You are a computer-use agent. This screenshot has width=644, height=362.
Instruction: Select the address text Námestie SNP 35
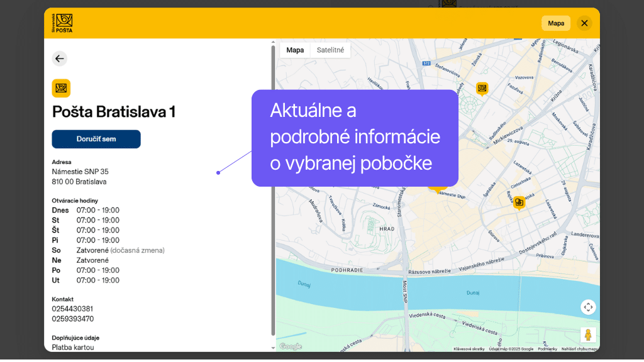80,172
